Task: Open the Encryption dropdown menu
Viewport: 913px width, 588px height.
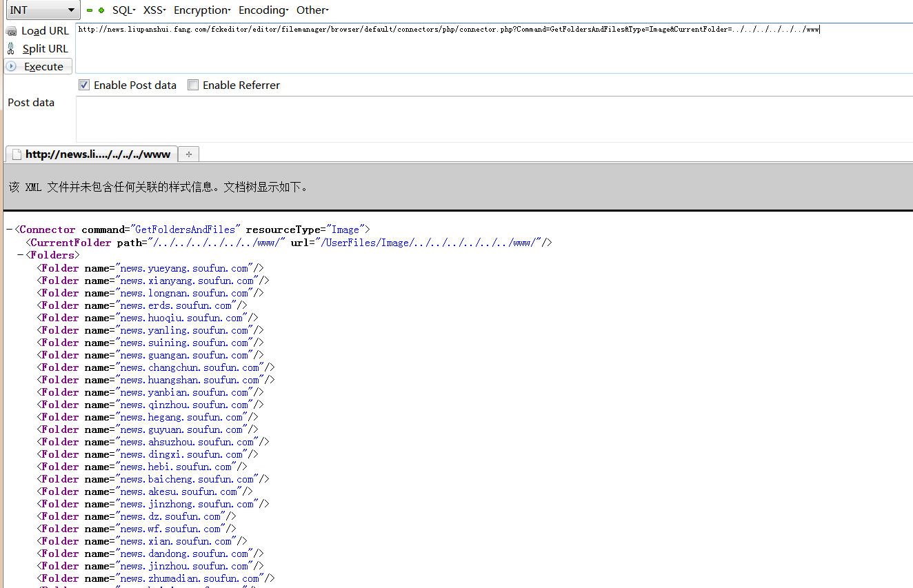Action: 202,10
